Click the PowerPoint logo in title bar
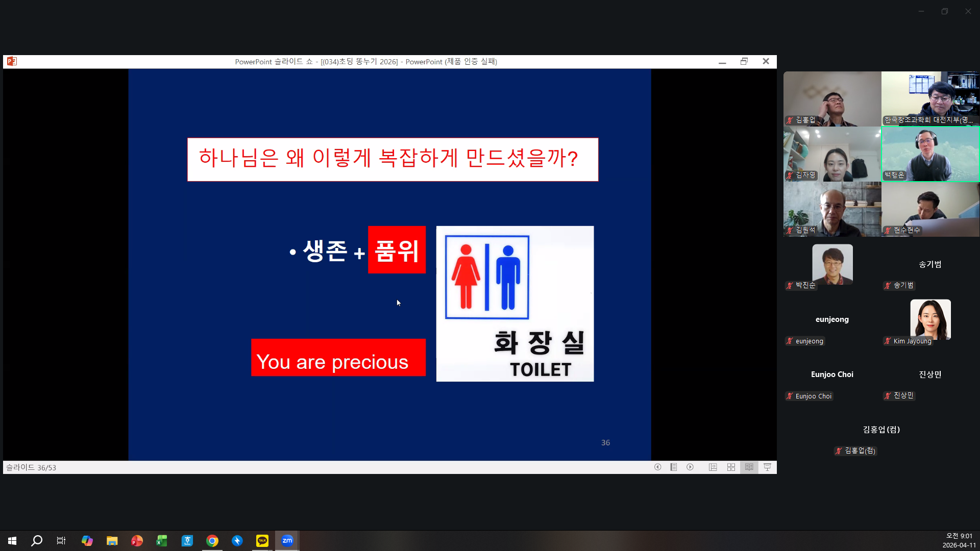 (12, 61)
